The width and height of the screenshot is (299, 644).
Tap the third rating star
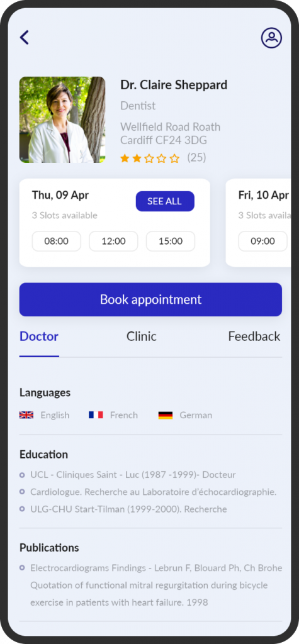click(150, 158)
